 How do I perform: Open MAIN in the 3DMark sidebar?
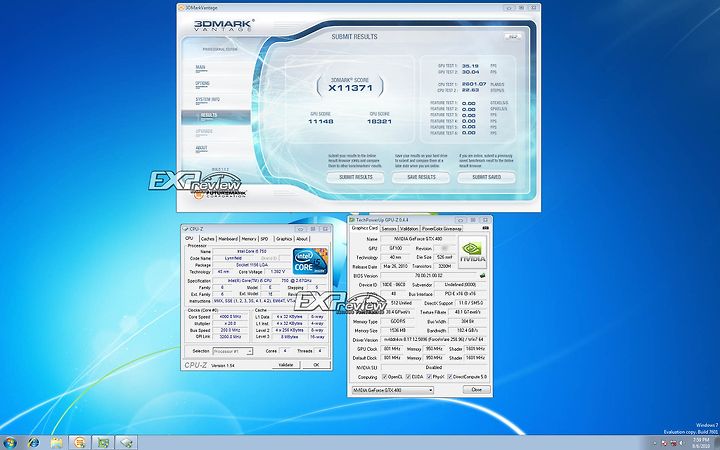(x=201, y=68)
